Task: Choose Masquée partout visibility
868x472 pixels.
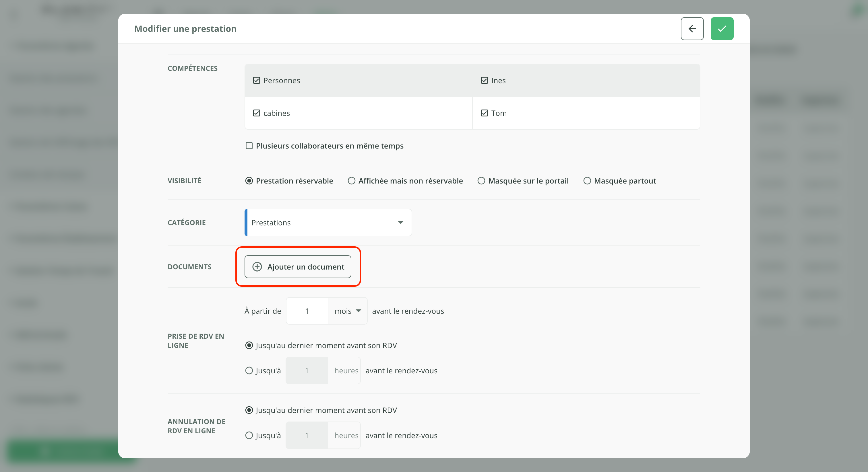Action: 587,181
